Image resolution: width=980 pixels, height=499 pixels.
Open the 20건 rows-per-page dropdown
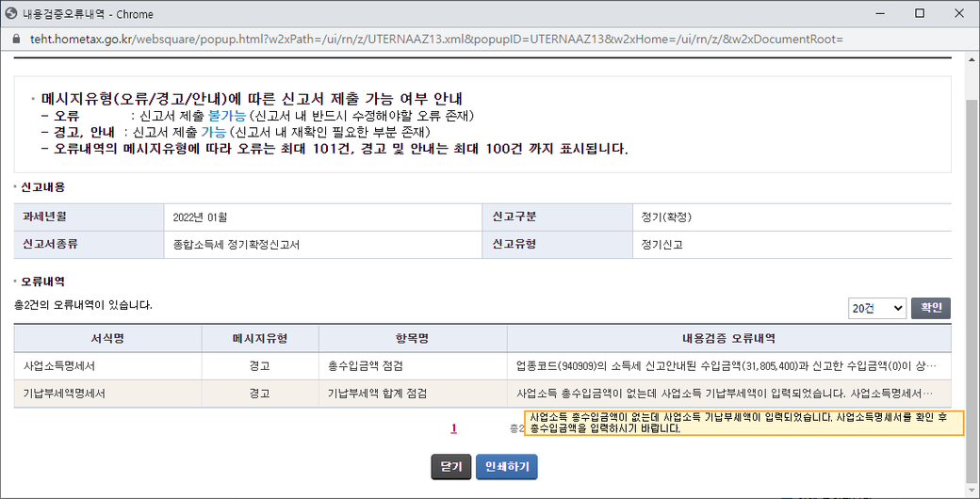[875, 309]
